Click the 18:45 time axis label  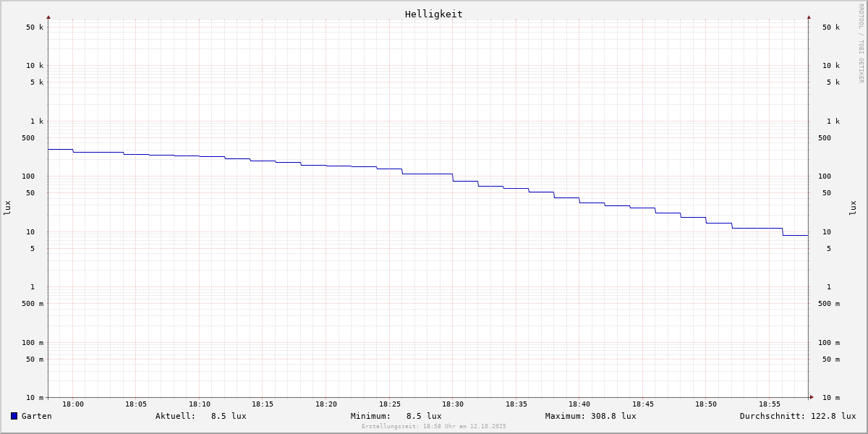coord(643,404)
